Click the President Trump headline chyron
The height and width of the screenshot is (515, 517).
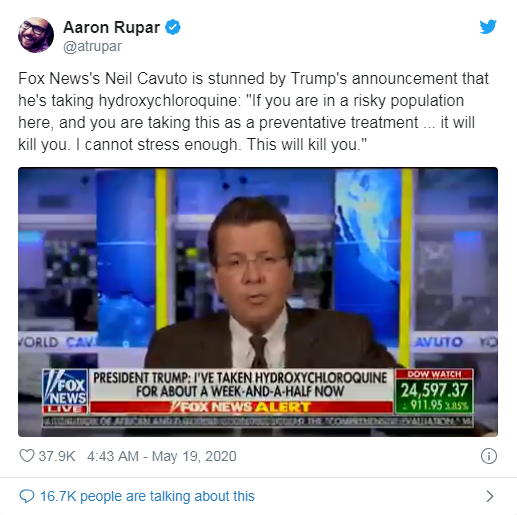(241, 385)
